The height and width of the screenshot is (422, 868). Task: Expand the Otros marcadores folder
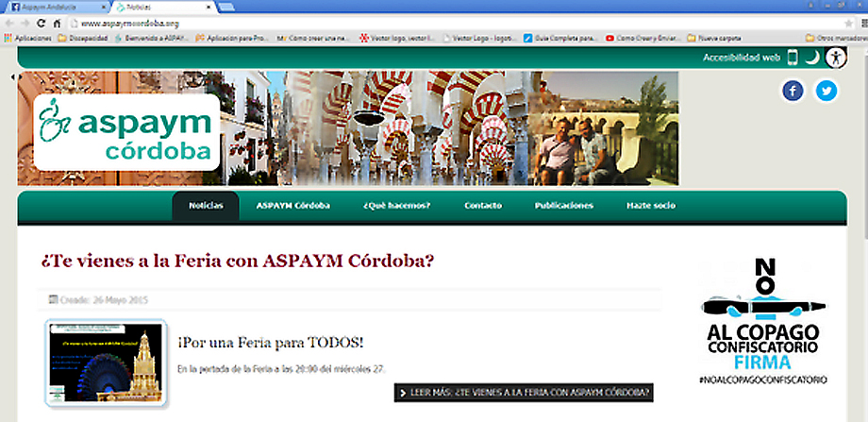click(x=836, y=38)
